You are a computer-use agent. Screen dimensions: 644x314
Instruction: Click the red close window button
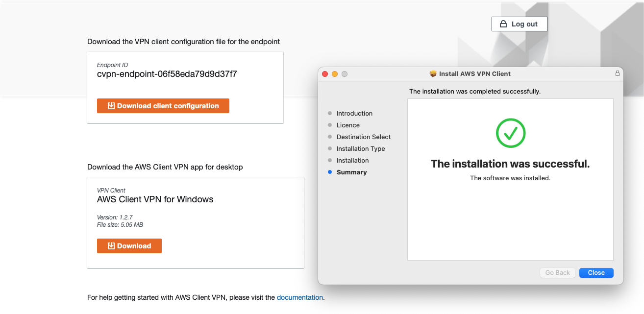325,74
